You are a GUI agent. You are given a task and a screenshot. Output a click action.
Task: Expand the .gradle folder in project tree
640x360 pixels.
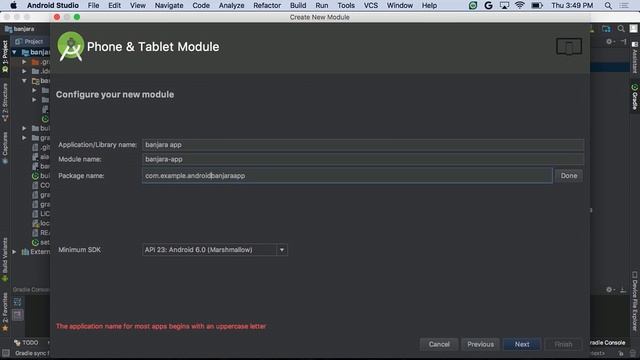(x=24, y=62)
